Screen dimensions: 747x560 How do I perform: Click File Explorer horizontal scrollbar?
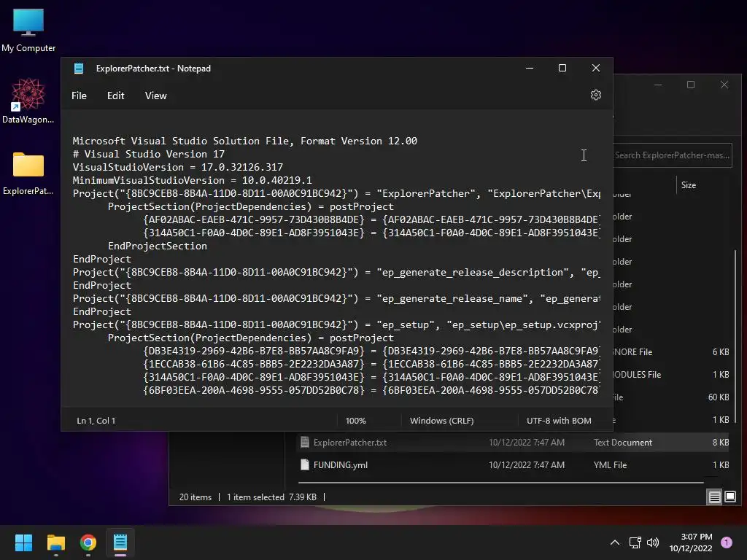[500, 483]
